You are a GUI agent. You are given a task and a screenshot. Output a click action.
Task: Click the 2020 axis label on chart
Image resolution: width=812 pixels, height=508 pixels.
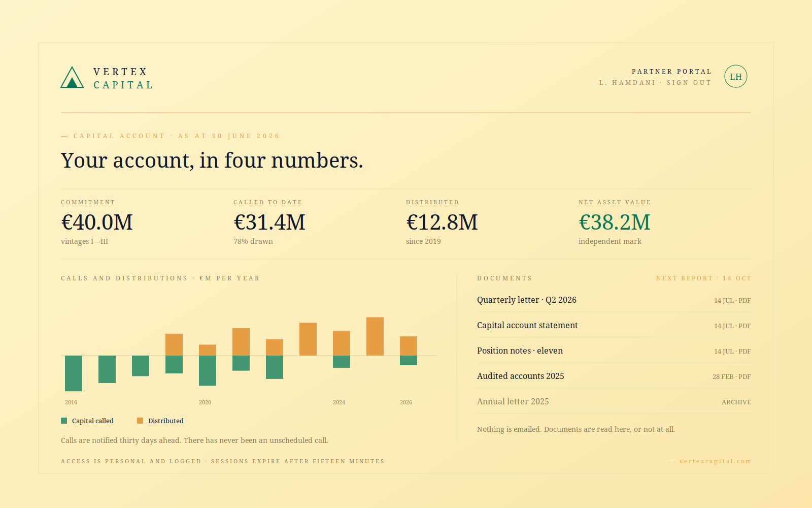click(205, 402)
